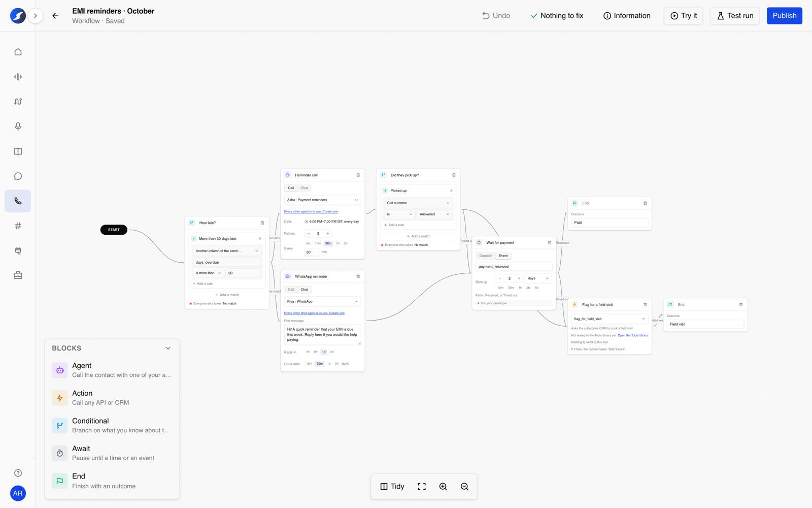Fit workflow to screen with fullscreen icon
The height and width of the screenshot is (508, 812).
click(422, 487)
